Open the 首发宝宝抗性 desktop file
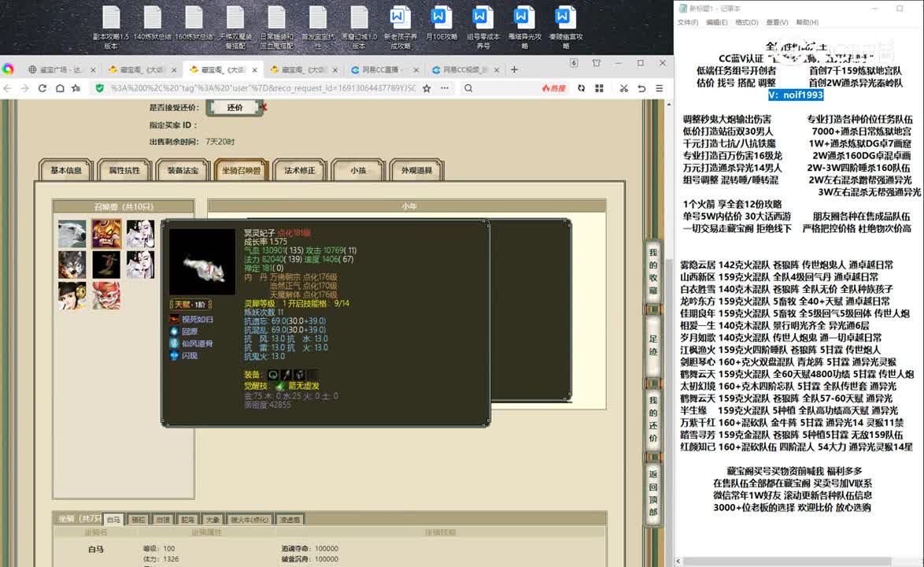Image resolution: width=924 pixels, height=567 pixels. point(318,27)
